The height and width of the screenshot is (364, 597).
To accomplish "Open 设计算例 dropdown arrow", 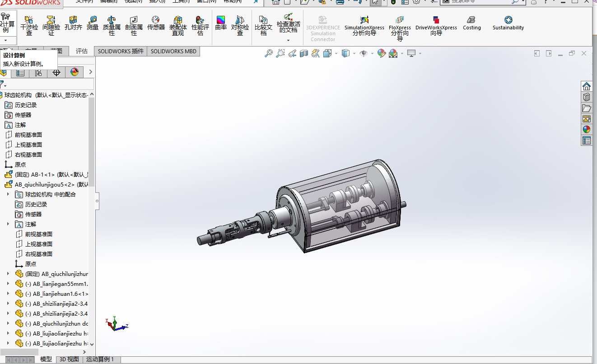I will 6,40.
